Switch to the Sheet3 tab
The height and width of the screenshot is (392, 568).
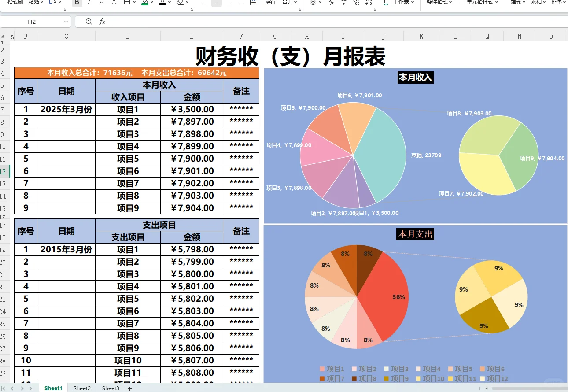(x=110, y=388)
